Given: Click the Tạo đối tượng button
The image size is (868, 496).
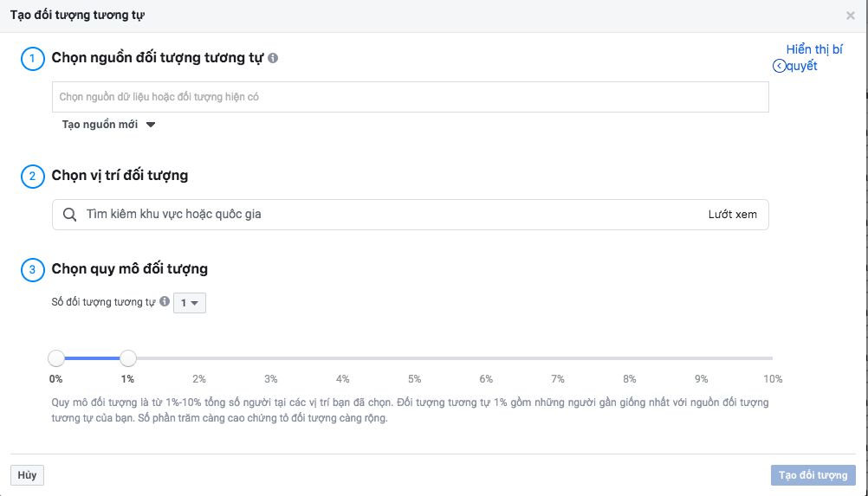Looking at the screenshot, I should pyautogui.click(x=813, y=475).
